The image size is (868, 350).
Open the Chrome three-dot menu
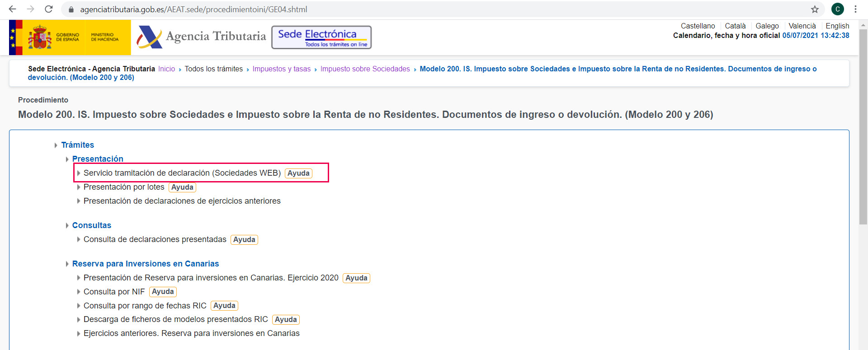(855, 9)
